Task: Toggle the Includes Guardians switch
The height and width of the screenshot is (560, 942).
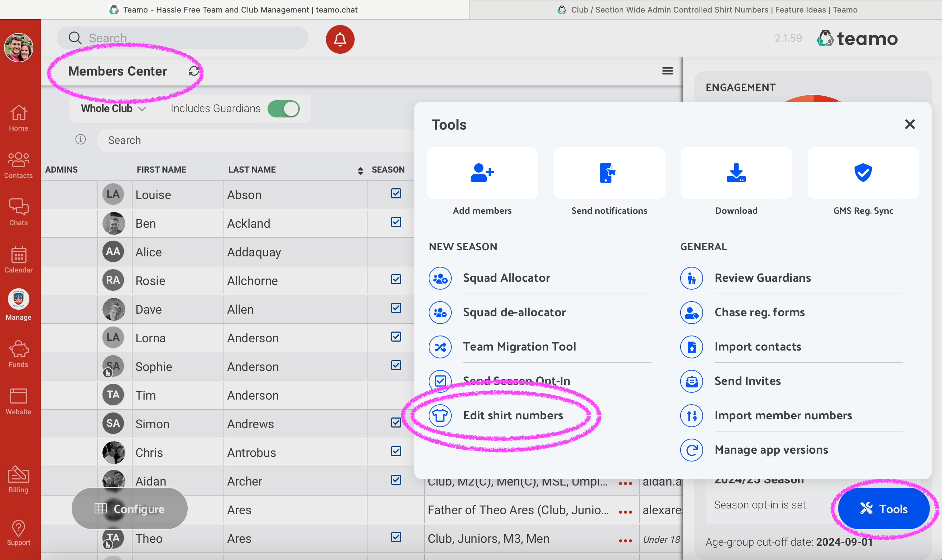Action: tap(283, 109)
